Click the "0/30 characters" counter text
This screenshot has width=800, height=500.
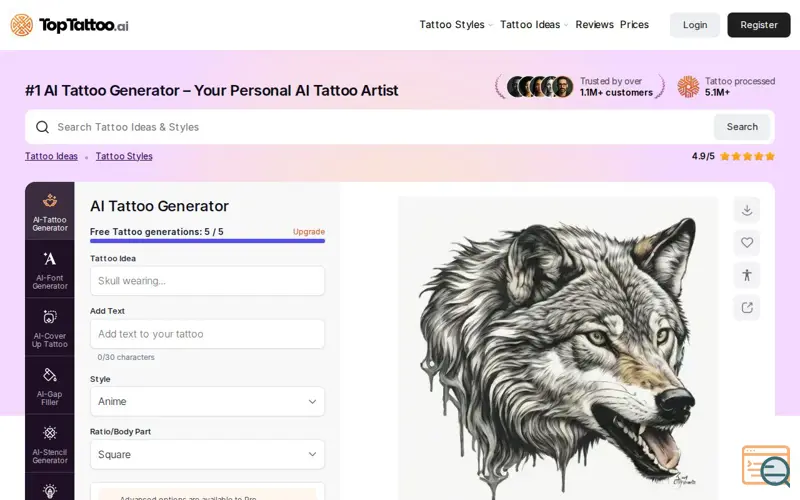click(126, 357)
